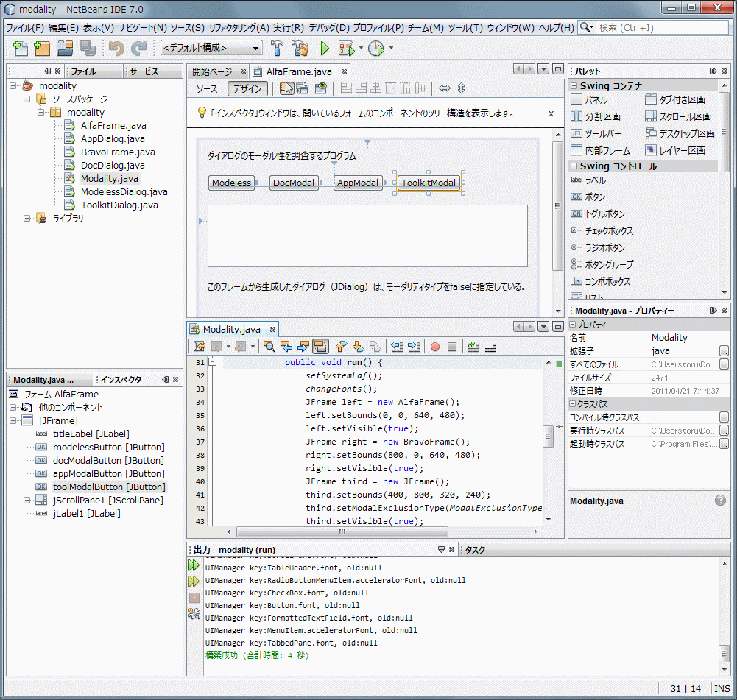This screenshot has width=737, height=700.
Task: Open the File menu
Action: click(x=25, y=28)
